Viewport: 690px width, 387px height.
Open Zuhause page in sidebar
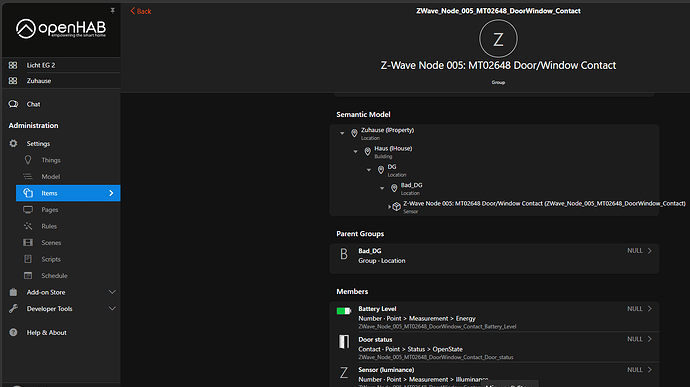(x=61, y=81)
